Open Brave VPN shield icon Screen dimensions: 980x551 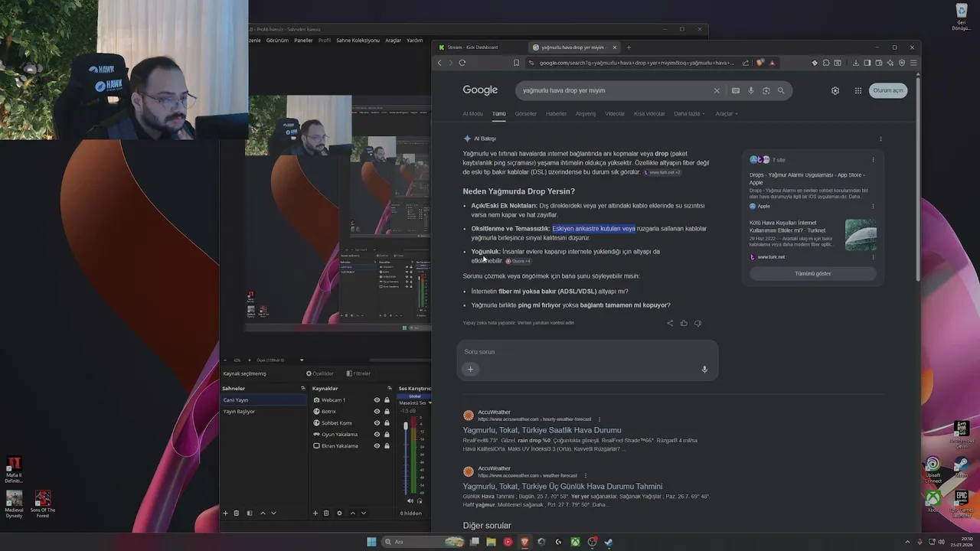(x=902, y=63)
